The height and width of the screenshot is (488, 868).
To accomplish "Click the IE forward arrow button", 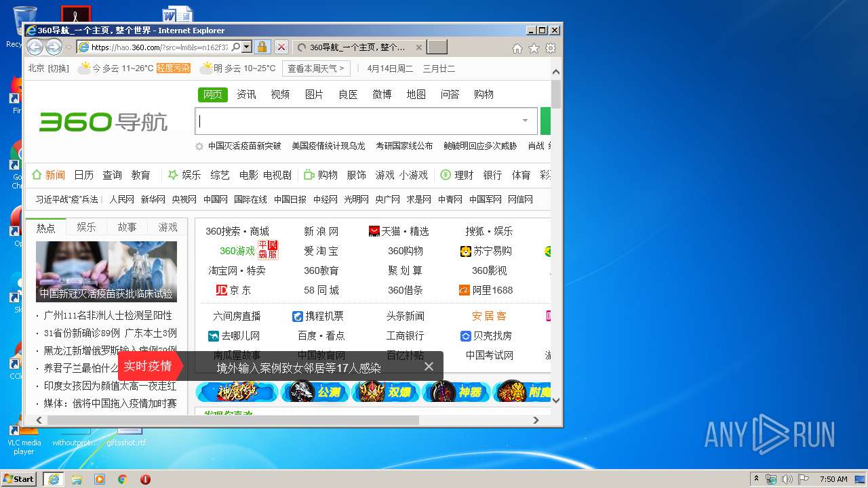I will (54, 47).
